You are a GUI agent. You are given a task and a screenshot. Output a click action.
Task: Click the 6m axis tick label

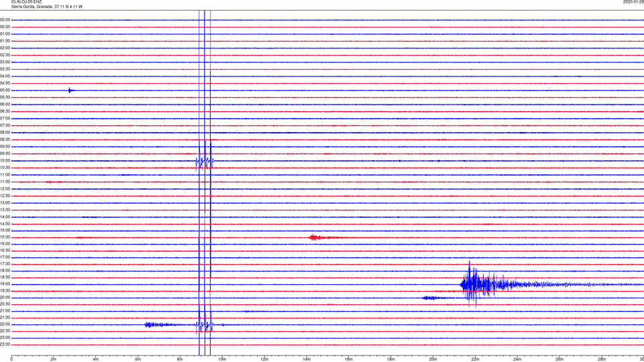pos(138,359)
